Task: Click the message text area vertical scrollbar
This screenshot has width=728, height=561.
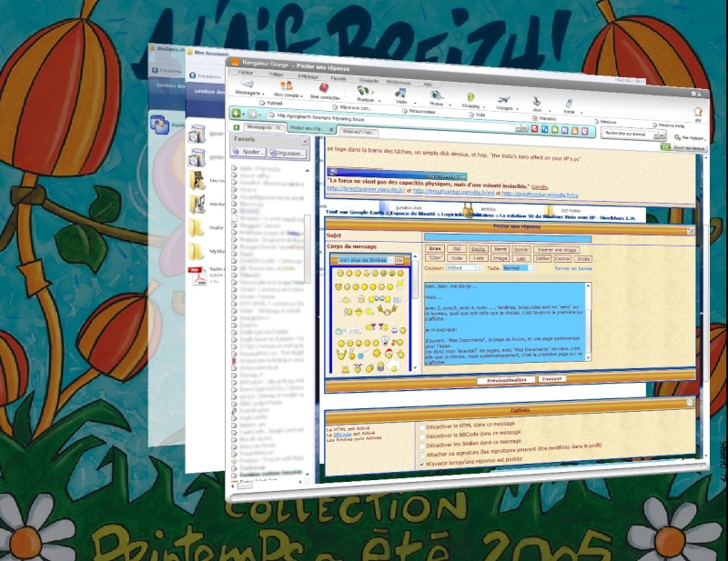Action: coord(588,322)
